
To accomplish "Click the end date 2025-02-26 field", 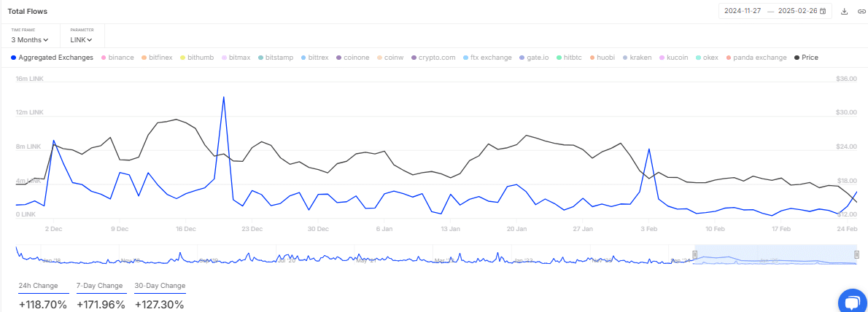I will (798, 12).
